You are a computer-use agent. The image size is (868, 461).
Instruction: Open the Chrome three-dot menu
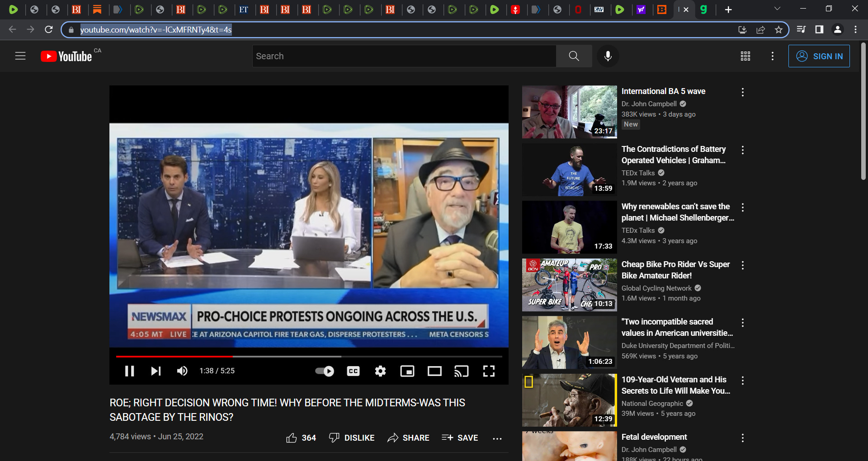coord(855,29)
